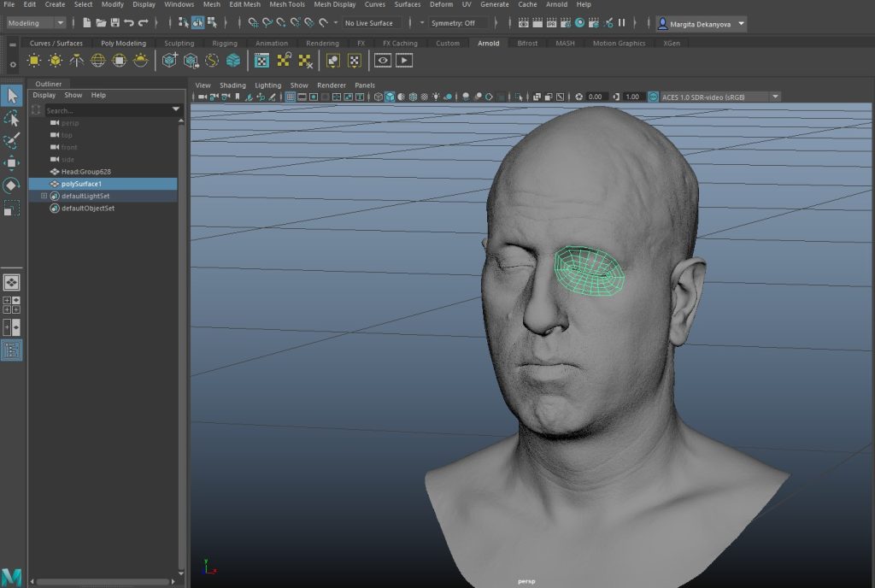Viewport: 875px width, 588px height.
Task: Create Arnold stand-in from the shelf
Action: [x=170, y=60]
